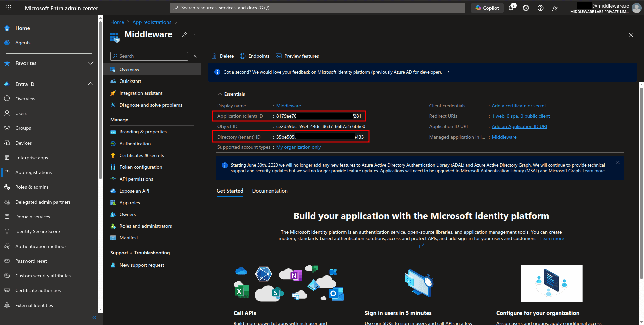Open the Integration assistant
The image size is (644, 325).
coord(141,93)
